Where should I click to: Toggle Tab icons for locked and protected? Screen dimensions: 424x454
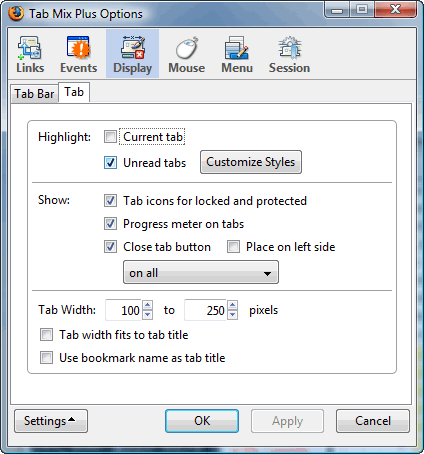(110, 201)
